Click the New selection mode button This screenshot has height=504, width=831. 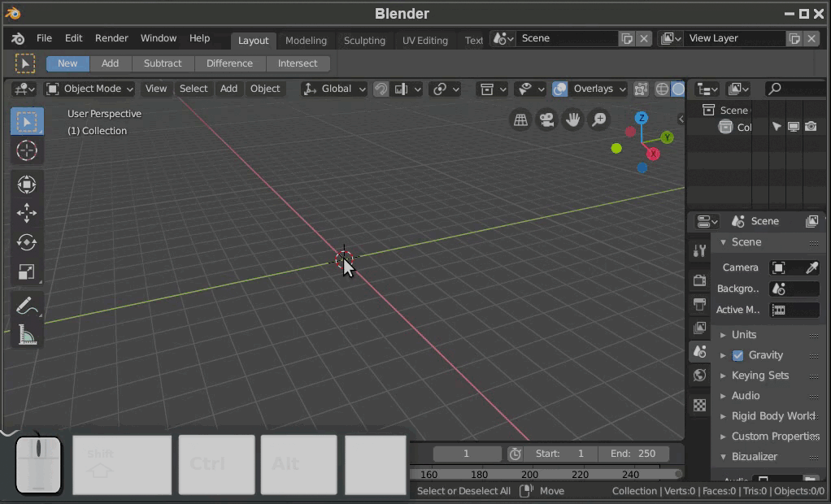(67, 63)
